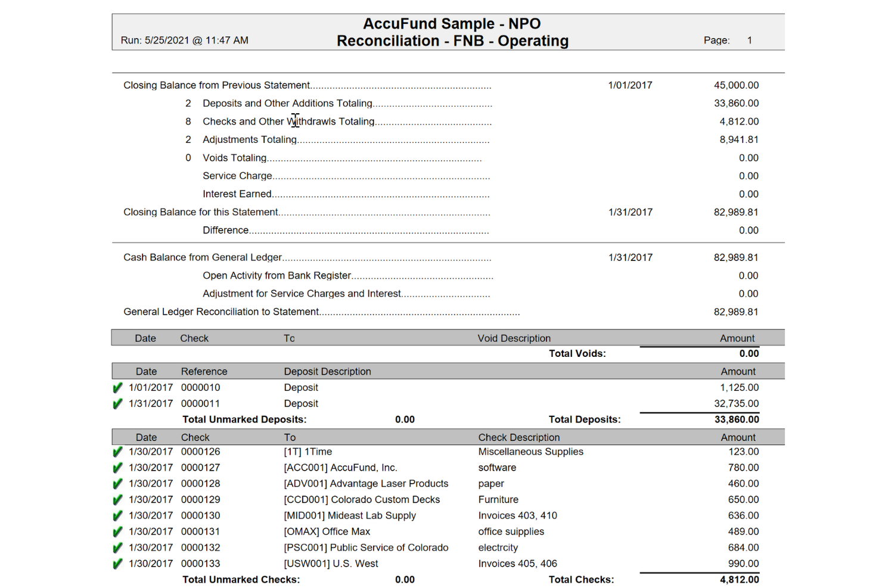
Task: Select the cleared mark for check 0000127
Action: coord(117,468)
